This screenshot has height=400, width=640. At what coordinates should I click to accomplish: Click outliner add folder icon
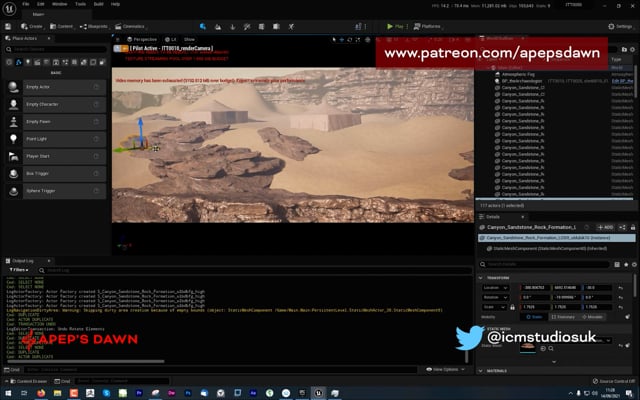click(624, 49)
